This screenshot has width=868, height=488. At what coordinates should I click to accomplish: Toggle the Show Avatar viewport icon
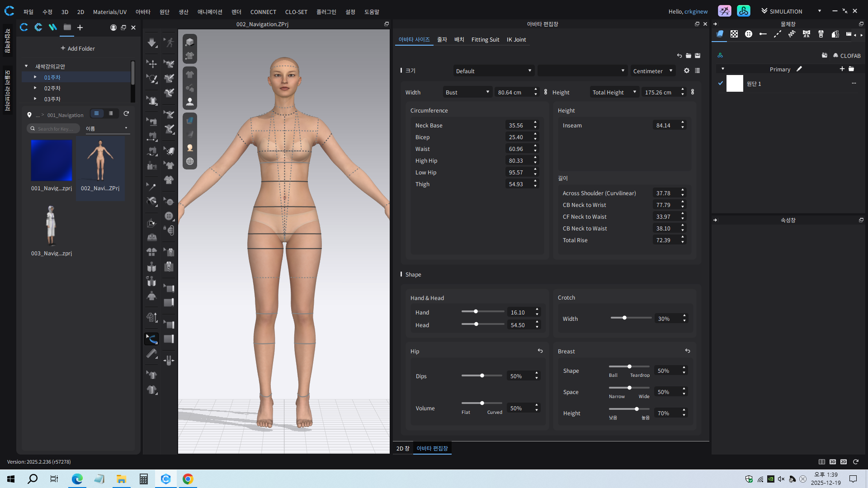tap(190, 102)
